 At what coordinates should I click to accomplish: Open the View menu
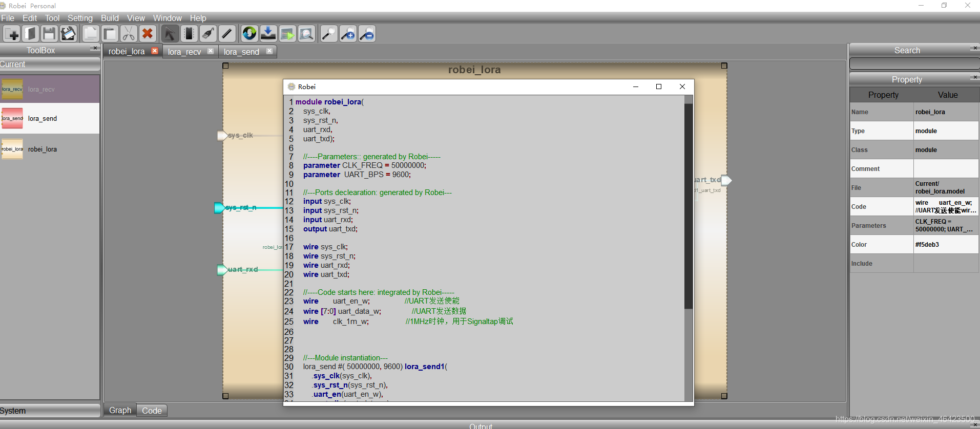tap(136, 18)
